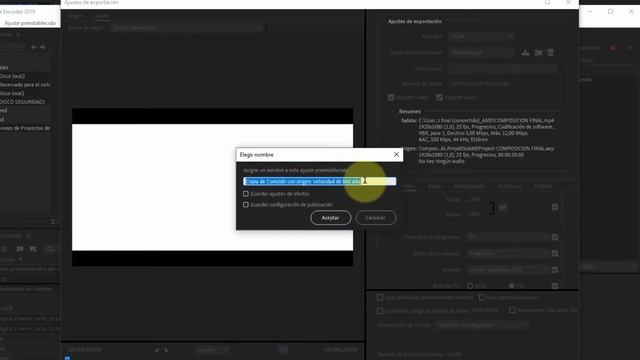Enable Guardar ajustes de efectos checkbox
Viewport: 640px width, 360px height.
pos(246,194)
